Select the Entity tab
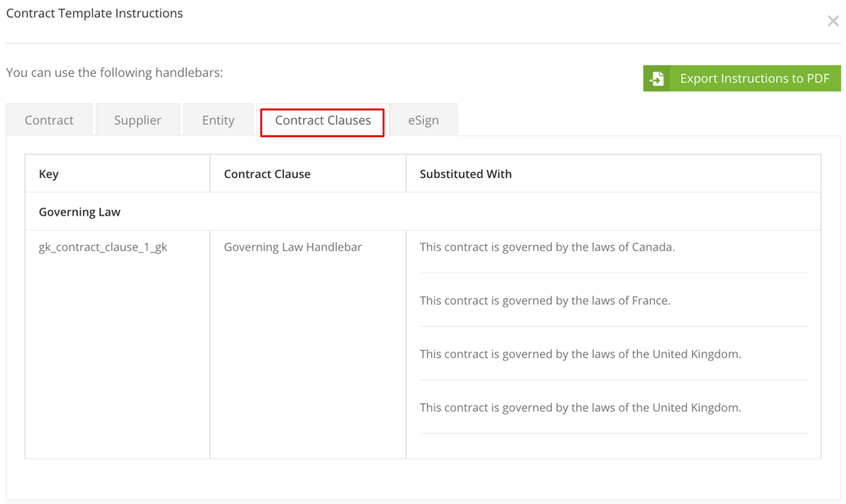This screenshot has height=504, width=846. coord(218,120)
